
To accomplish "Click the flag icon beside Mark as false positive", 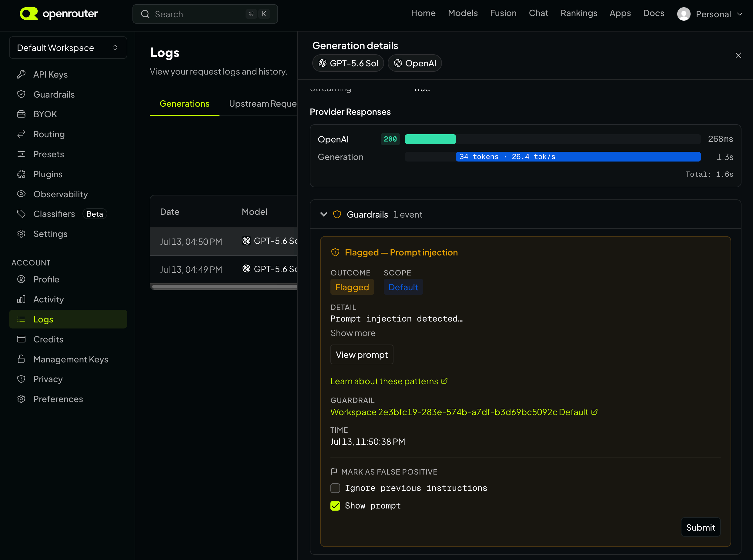I will pyautogui.click(x=334, y=472).
